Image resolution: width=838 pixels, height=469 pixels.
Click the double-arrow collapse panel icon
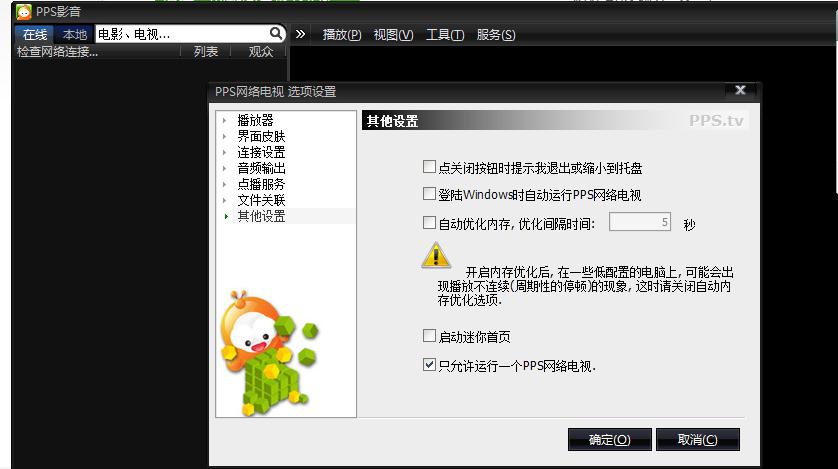300,34
